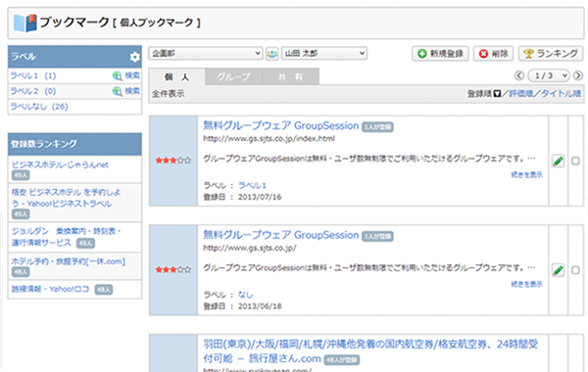Click star rating of index.html bookmark

[x=173, y=161]
